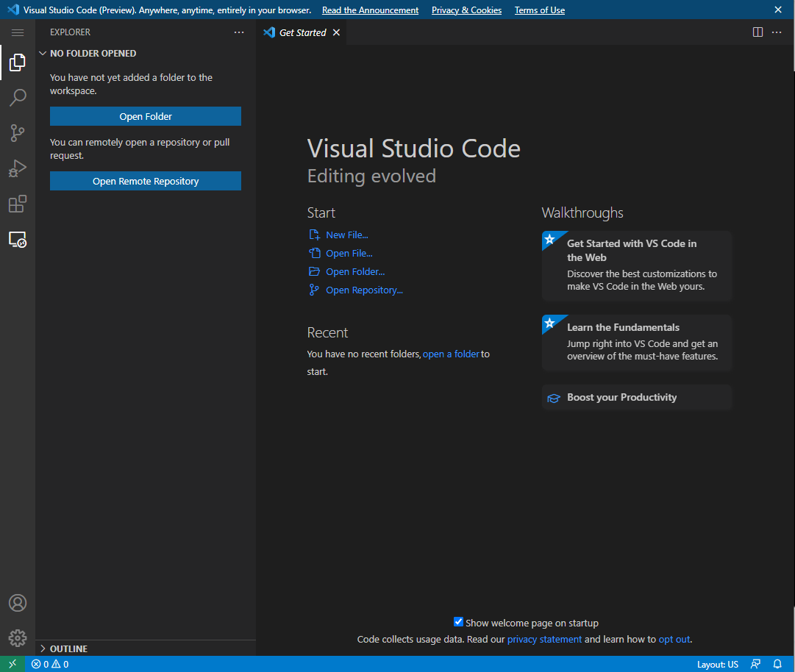The width and height of the screenshot is (795, 672).
Task: Open the Manage gear icon
Action: click(18, 638)
